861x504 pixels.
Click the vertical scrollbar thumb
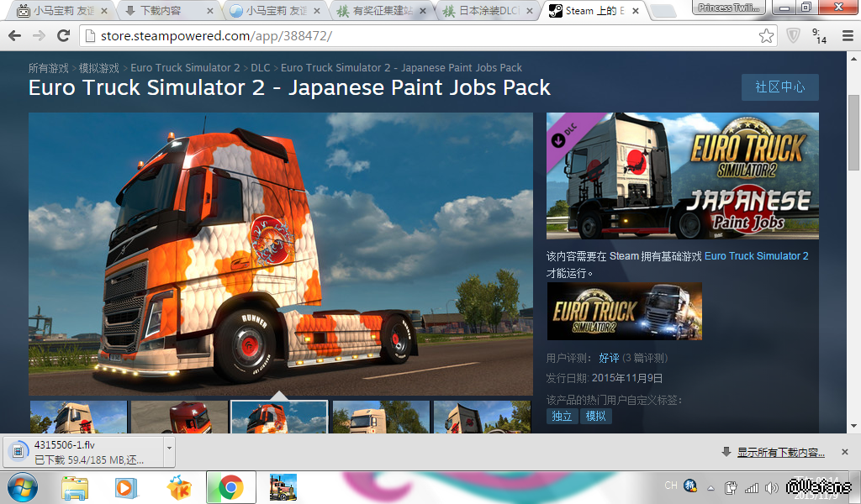(854, 132)
